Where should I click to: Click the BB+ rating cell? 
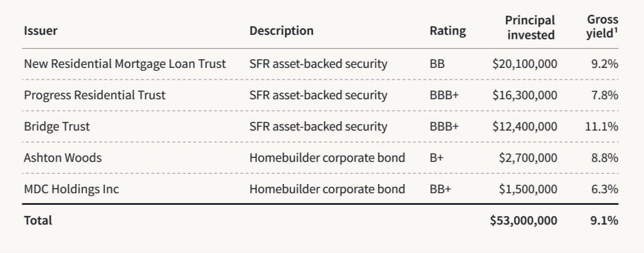[440, 189]
